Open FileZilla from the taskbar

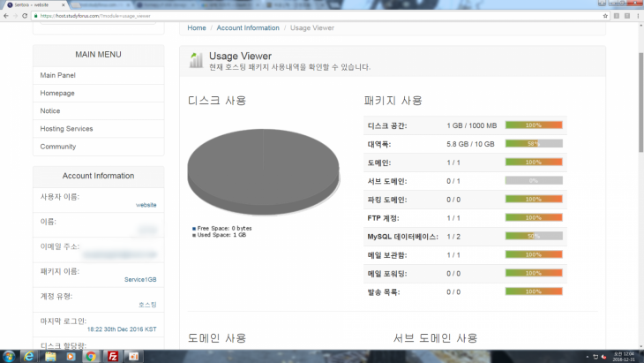(112, 356)
